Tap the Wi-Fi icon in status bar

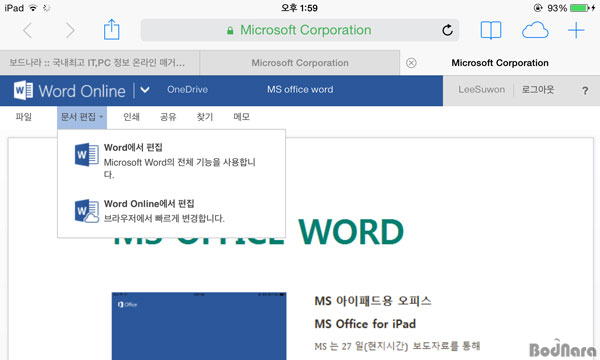(33, 8)
